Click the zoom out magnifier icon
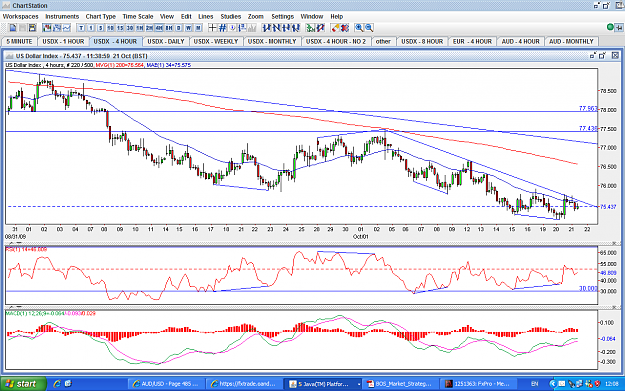Image resolution: width=625 pixels, height=391 pixels. click(x=369, y=28)
